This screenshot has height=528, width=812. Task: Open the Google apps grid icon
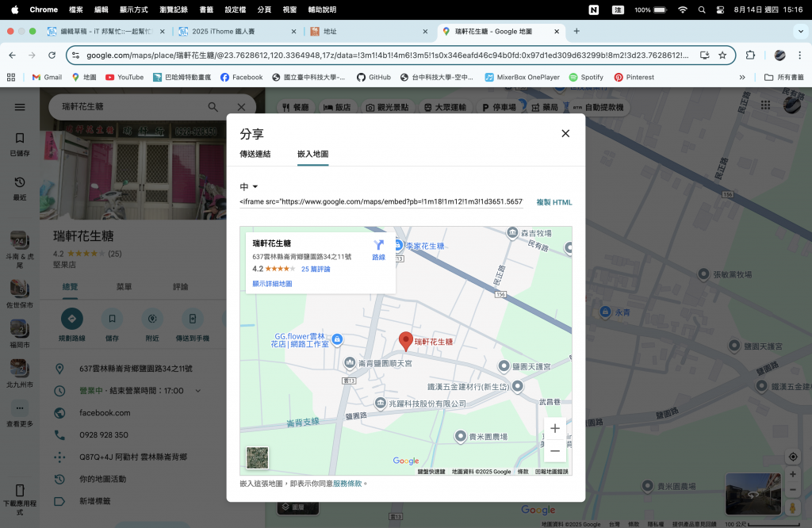pos(765,105)
